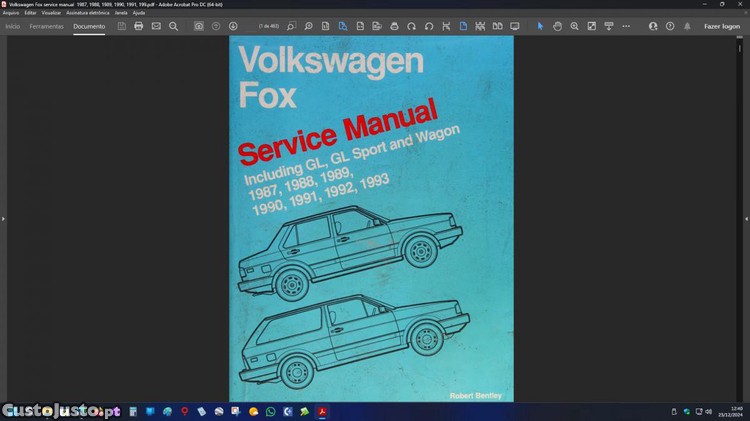
Task: Open more tools ellipsis menu
Action: pyautogui.click(x=626, y=26)
